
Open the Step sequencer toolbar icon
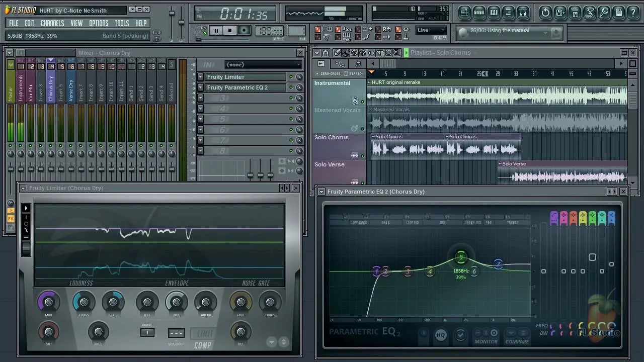click(x=479, y=13)
